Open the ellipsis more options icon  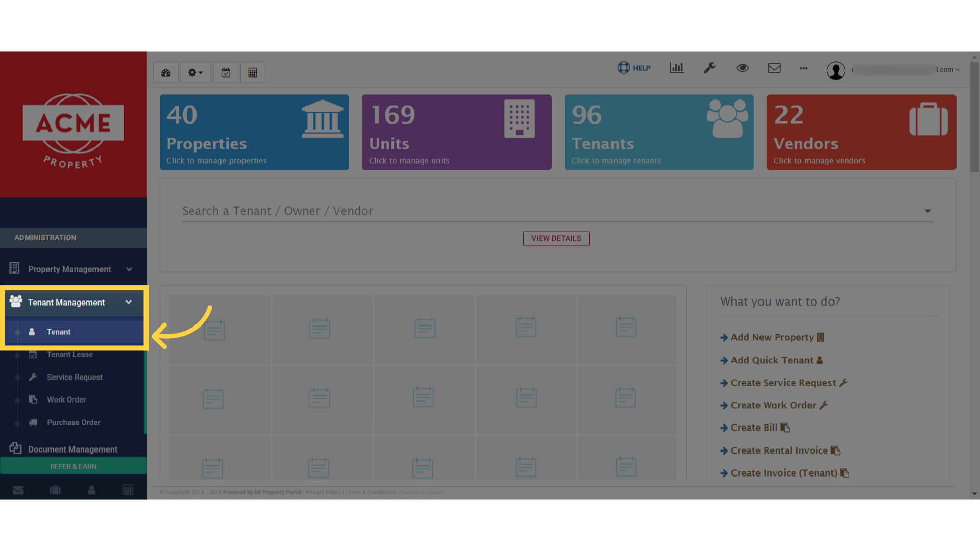pos(803,68)
